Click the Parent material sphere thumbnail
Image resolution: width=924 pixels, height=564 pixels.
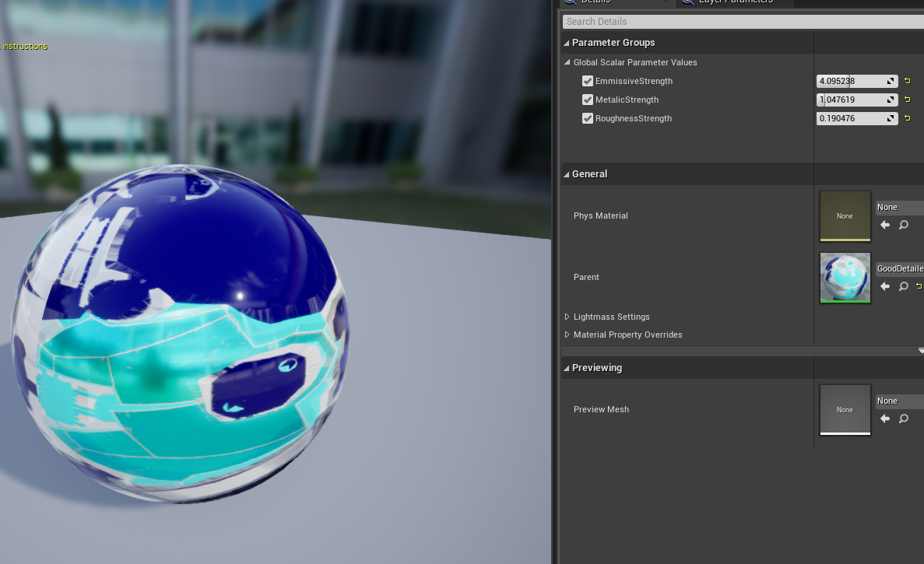[845, 277]
